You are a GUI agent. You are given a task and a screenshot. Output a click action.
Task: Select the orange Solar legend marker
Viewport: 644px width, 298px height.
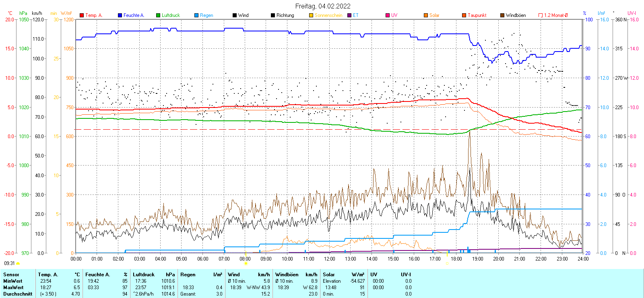pos(426,15)
